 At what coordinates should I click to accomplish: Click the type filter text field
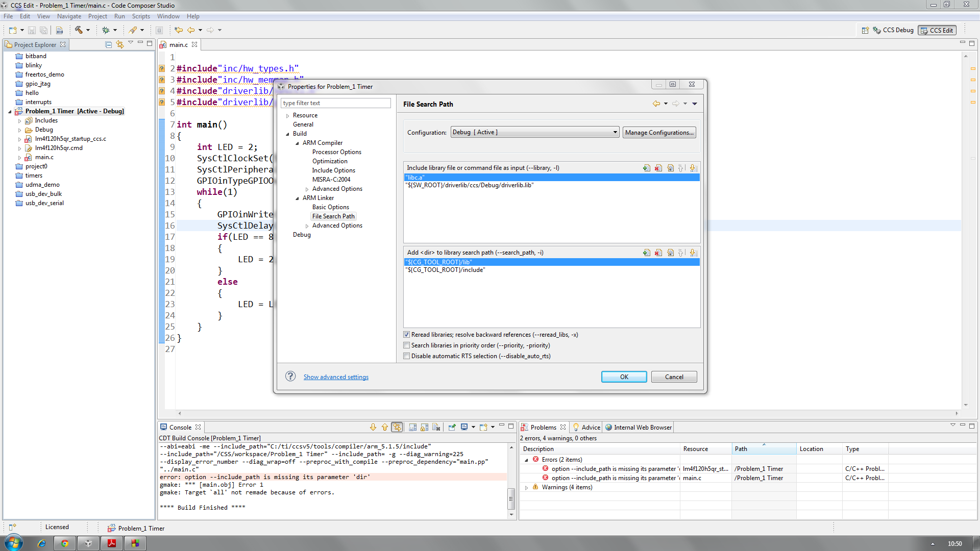[x=335, y=103]
